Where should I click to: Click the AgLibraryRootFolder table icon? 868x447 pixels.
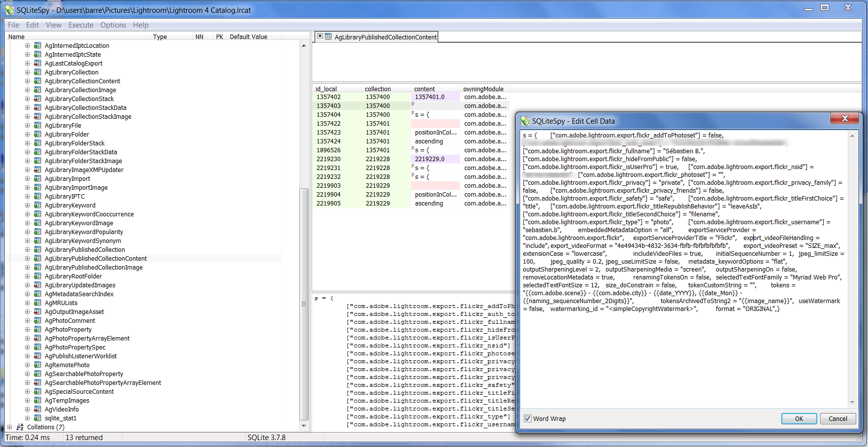pos(37,276)
